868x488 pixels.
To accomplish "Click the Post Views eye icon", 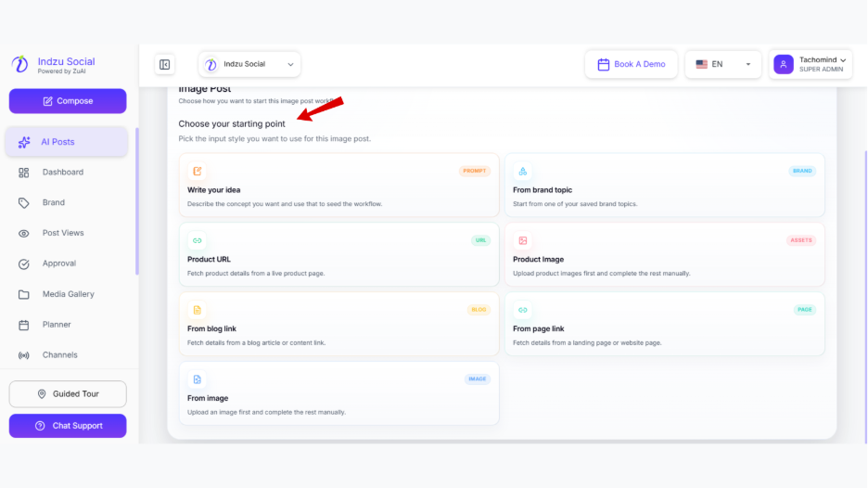I will [24, 234].
